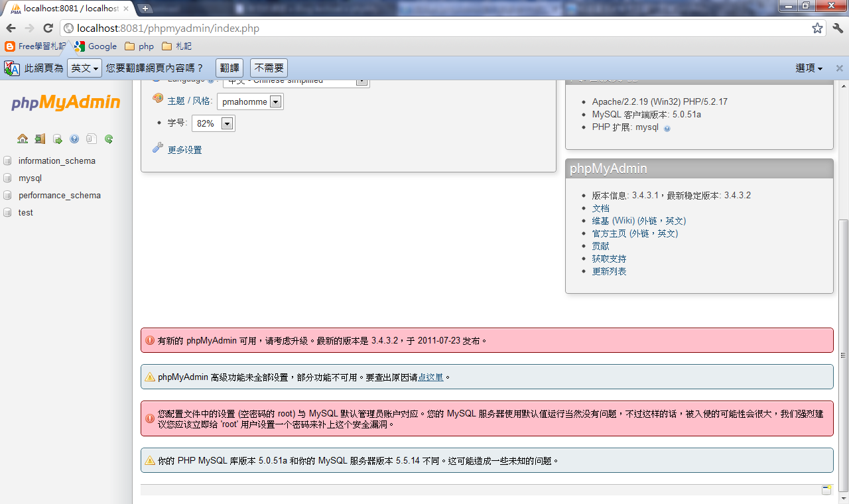Dismiss the translate bar with its X
The height and width of the screenshot is (504, 849).
click(839, 68)
